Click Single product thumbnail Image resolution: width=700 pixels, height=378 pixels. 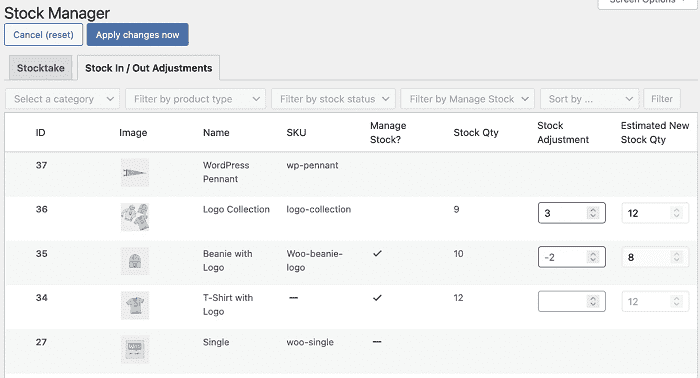(134, 349)
